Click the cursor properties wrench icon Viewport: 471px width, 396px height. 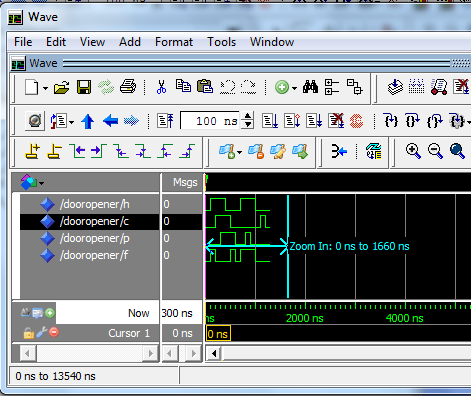42,332
